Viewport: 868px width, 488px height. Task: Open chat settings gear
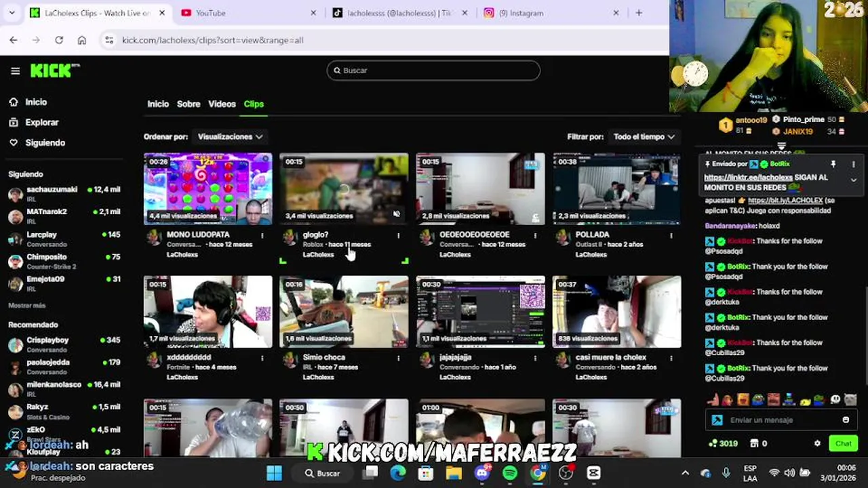pyautogui.click(x=817, y=443)
